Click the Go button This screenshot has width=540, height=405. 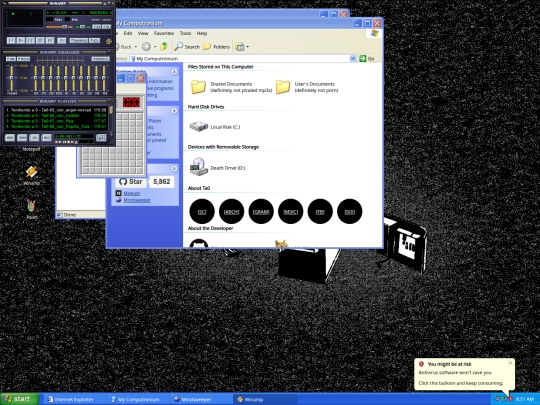(x=367, y=59)
